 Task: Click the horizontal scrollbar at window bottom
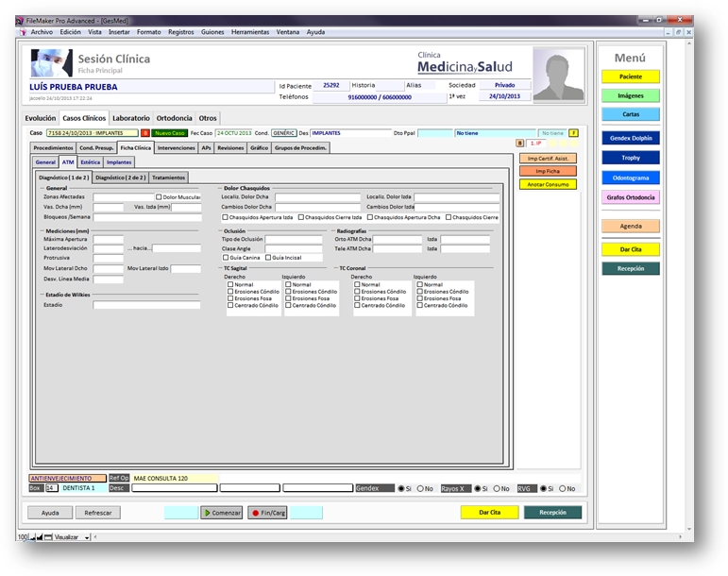click(x=388, y=537)
